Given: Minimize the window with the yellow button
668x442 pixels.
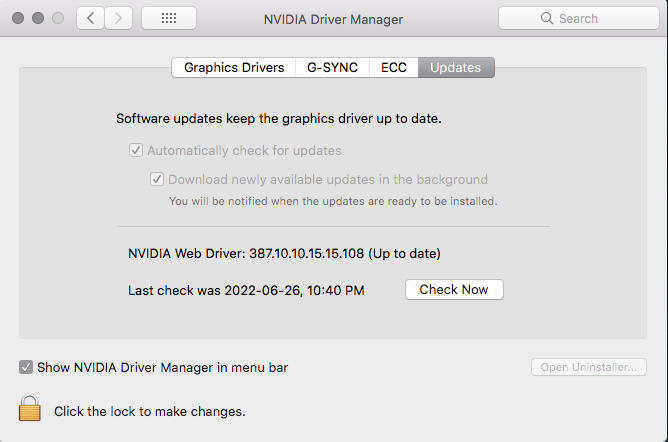Looking at the screenshot, I should point(39,18).
